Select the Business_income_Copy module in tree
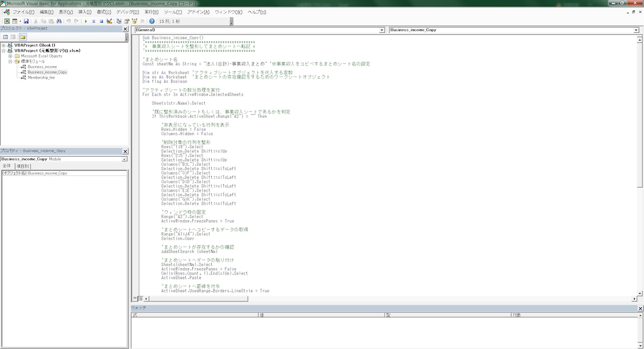 tap(48, 72)
